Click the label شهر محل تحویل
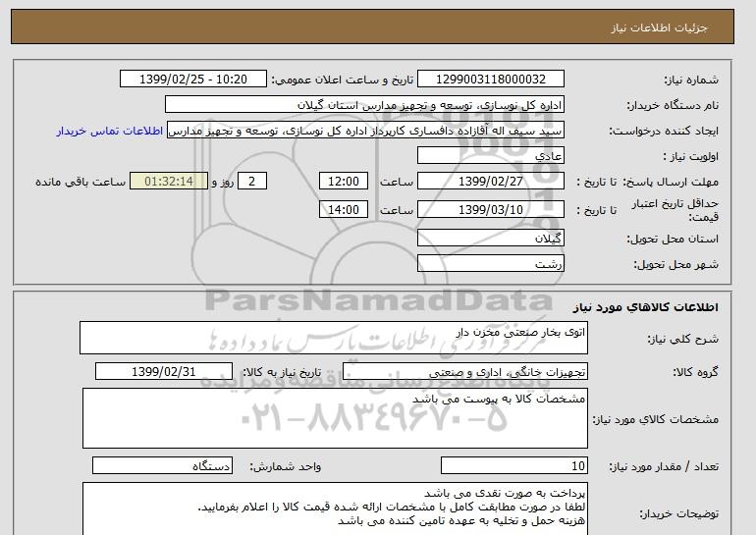This screenshot has height=535, width=756. point(675,264)
